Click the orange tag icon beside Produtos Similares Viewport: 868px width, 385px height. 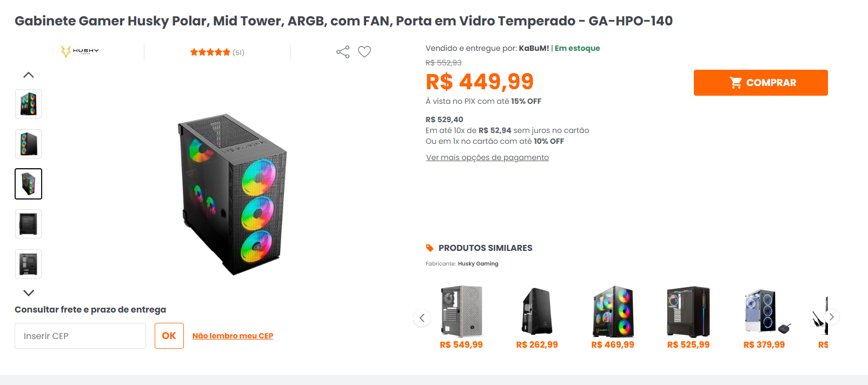[430, 248]
